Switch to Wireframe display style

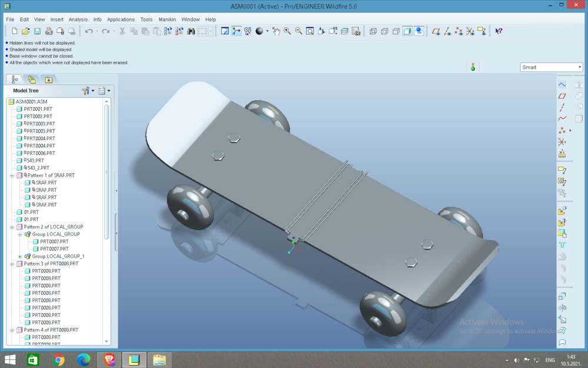coord(373,31)
